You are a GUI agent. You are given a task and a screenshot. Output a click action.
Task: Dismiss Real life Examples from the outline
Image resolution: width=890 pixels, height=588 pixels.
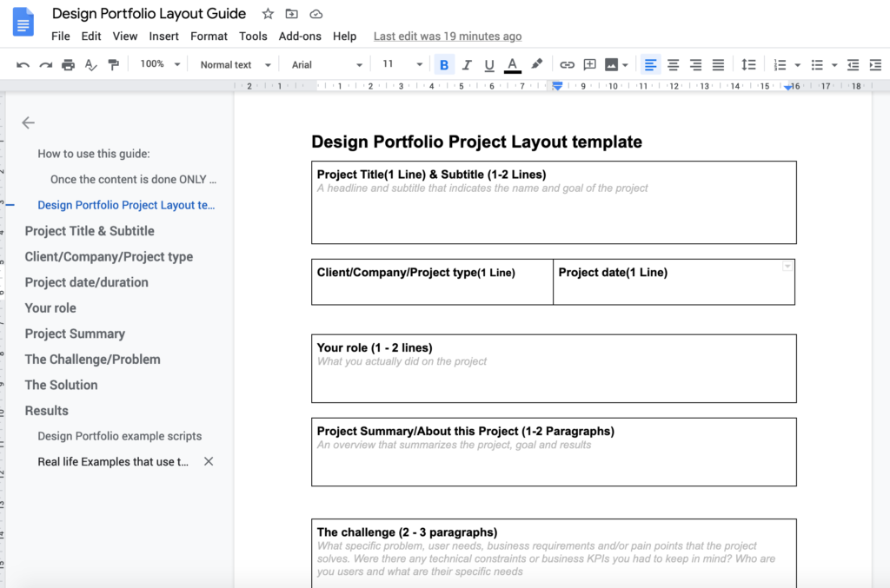[x=208, y=461]
